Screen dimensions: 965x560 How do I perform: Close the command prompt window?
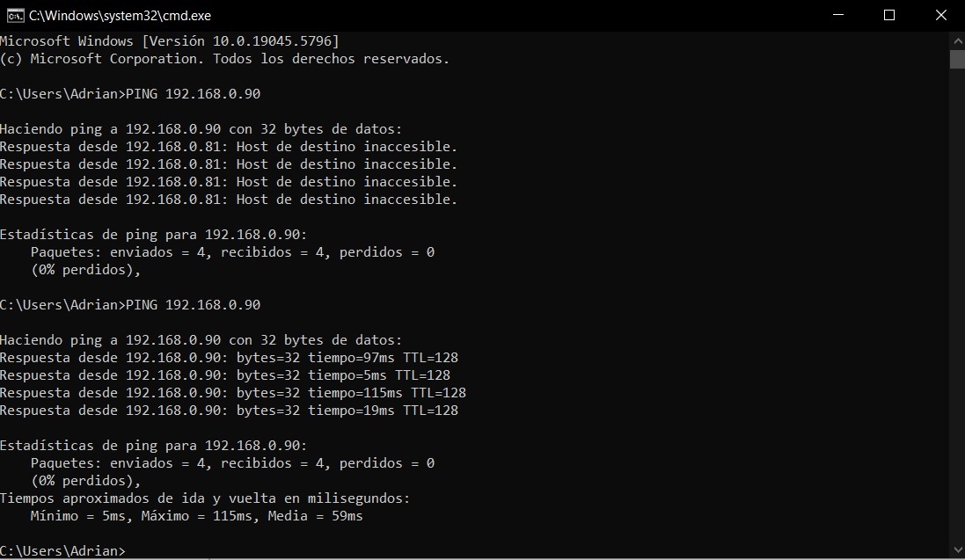click(x=940, y=16)
